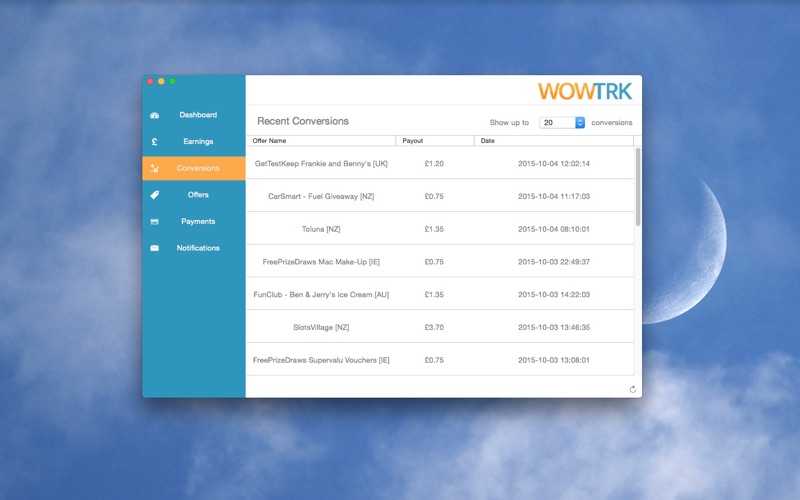Click the Conversions chart icon
This screenshot has height=500, width=800.
click(155, 168)
